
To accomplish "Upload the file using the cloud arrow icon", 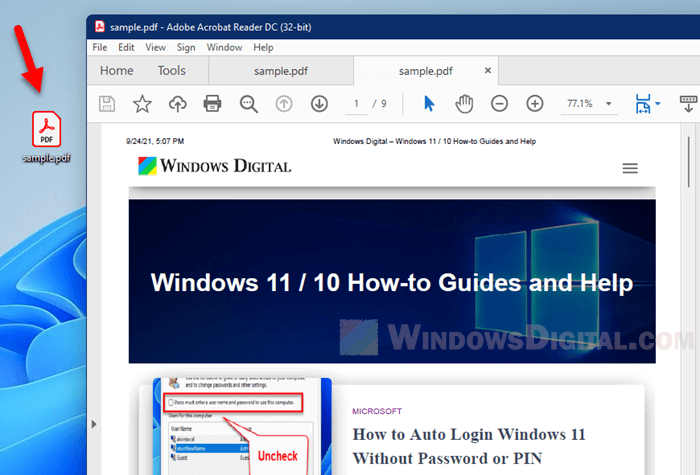I will [x=177, y=104].
